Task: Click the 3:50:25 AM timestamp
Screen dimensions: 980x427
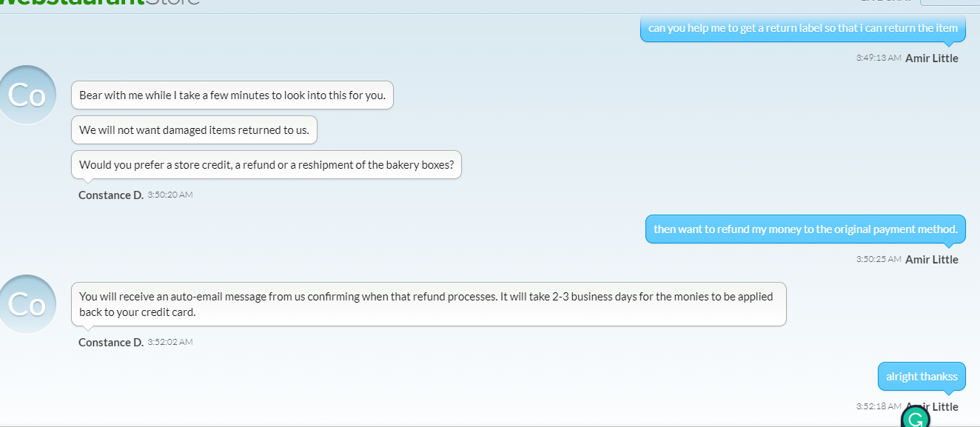Action: pos(879,259)
